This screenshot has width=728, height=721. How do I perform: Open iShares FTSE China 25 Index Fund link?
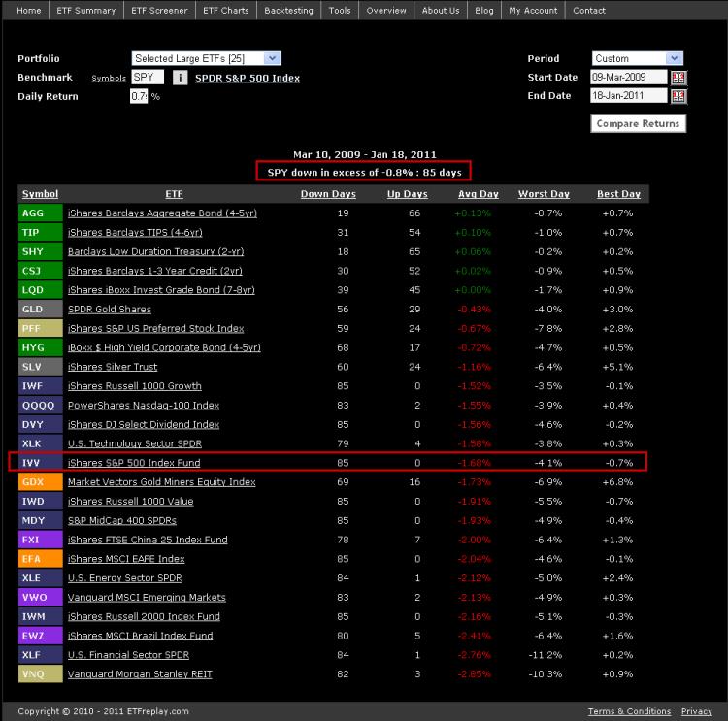[x=148, y=540]
